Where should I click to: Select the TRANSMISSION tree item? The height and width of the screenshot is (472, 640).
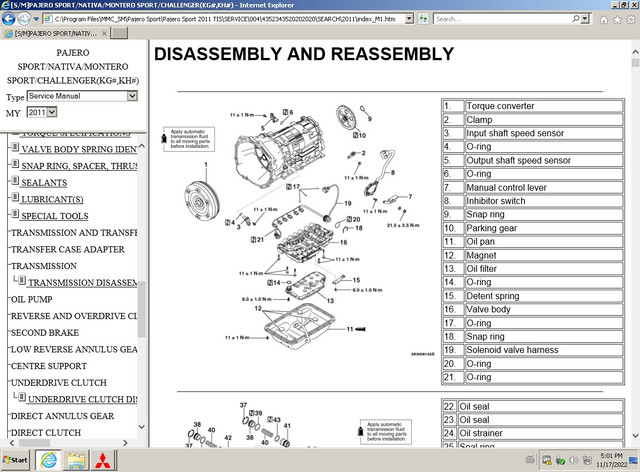[x=44, y=266]
